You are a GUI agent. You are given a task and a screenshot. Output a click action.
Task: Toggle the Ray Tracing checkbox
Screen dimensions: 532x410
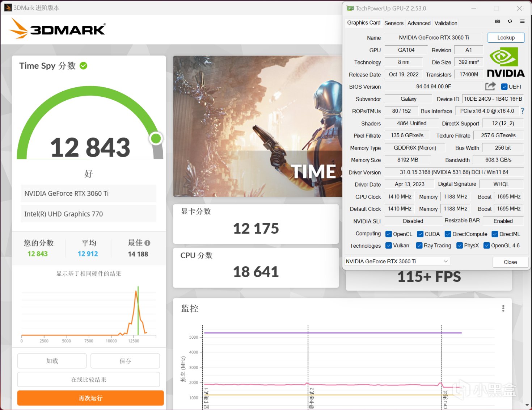pyautogui.click(x=419, y=246)
